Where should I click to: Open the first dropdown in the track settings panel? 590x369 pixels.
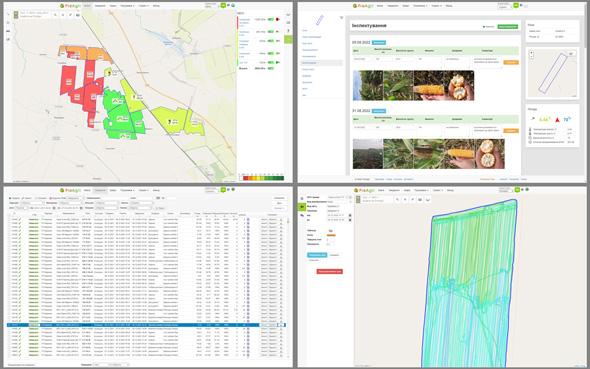pos(336,197)
